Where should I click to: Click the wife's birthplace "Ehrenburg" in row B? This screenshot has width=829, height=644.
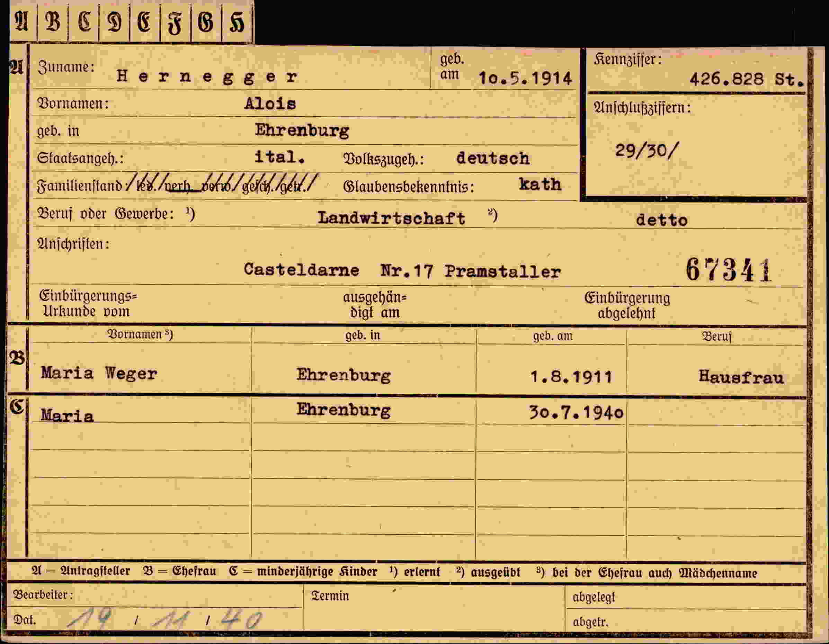click(x=344, y=375)
